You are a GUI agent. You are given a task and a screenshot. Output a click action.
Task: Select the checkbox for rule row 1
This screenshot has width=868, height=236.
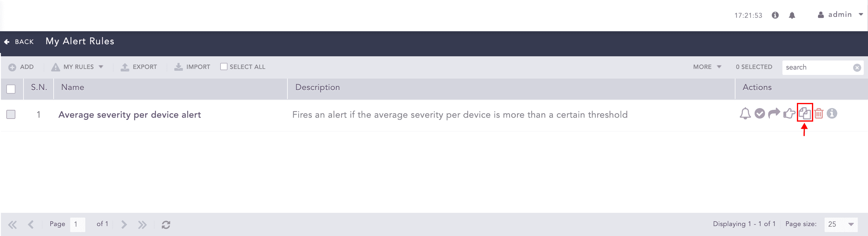tap(11, 115)
